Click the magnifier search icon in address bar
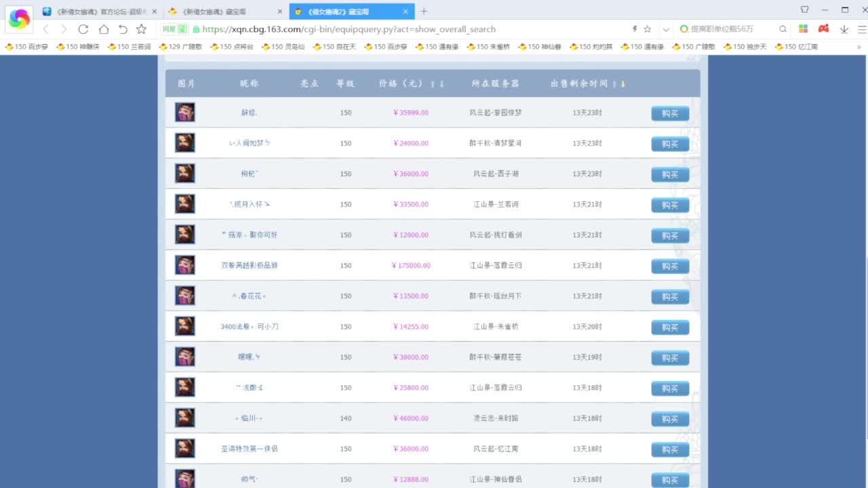868x488 pixels. pyautogui.click(x=782, y=30)
